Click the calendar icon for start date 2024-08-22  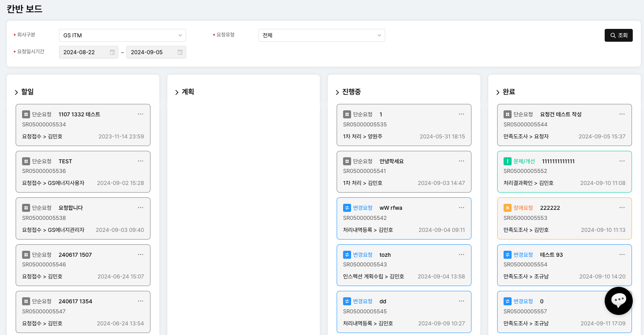[x=112, y=53]
